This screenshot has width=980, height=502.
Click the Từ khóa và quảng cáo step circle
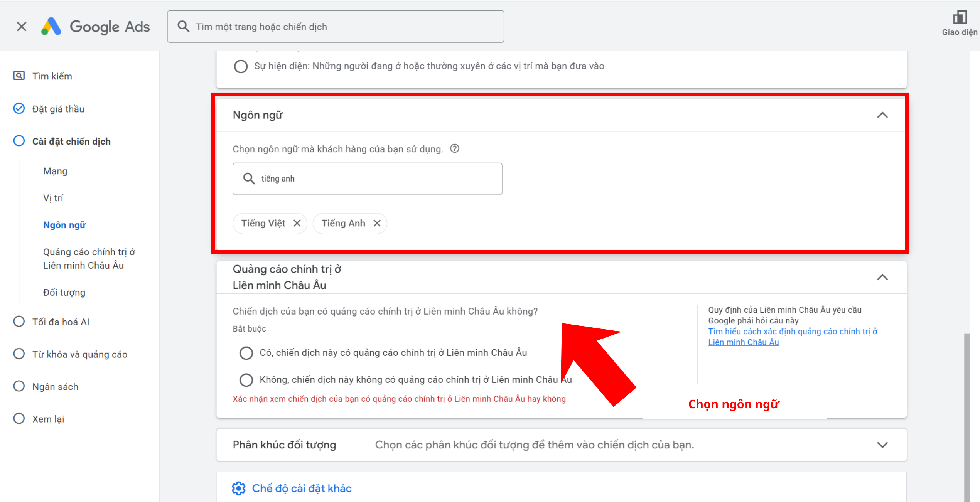(19, 354)
